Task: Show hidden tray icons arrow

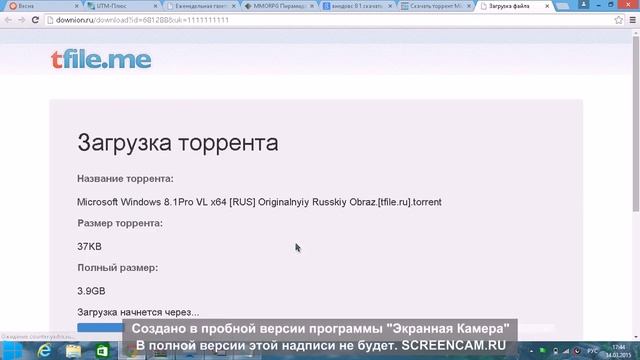Action: click(531, 351)
